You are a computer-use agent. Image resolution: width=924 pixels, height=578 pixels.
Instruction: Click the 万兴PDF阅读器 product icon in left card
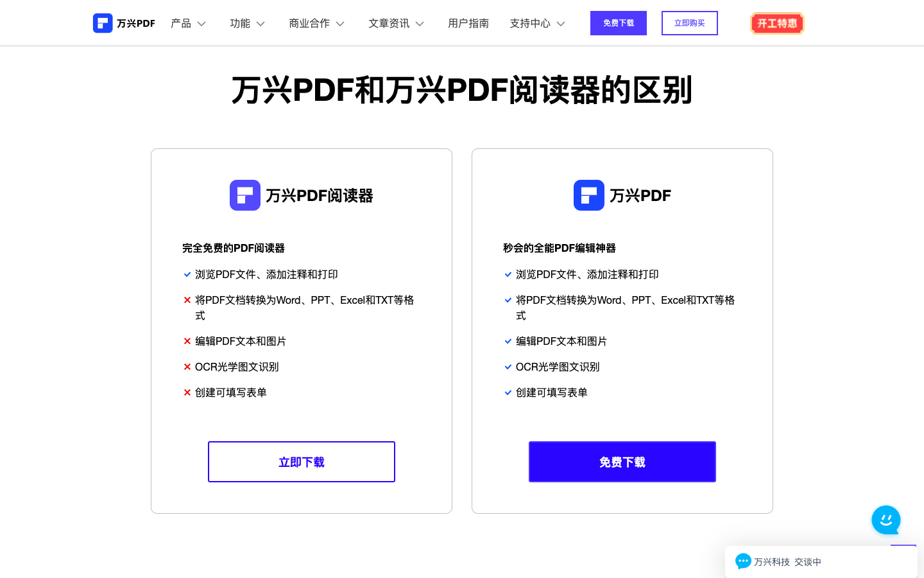point(244,195)
